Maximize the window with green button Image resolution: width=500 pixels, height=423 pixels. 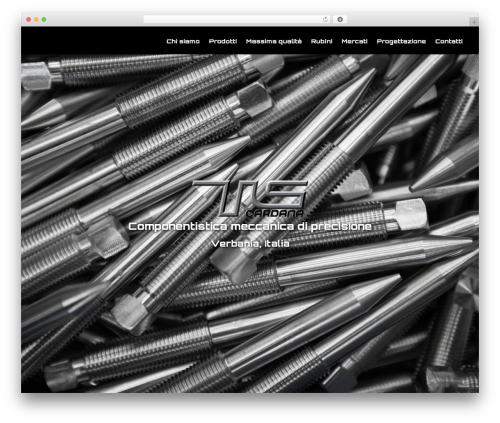pyautogui.click(x=44, y=19)
